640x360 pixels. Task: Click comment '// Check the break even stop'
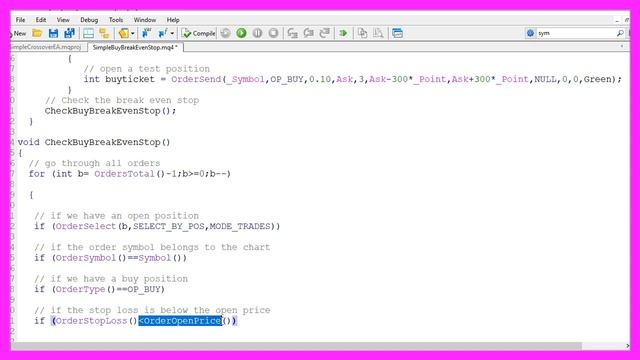(122, 100)
